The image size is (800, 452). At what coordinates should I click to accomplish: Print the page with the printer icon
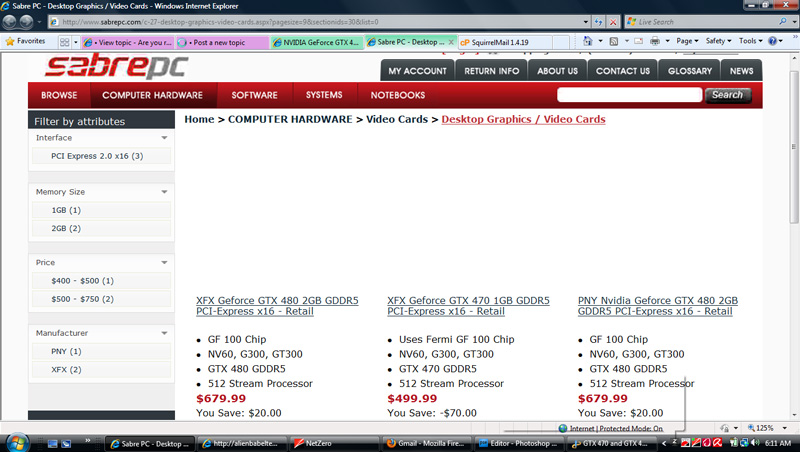click(x=655, y=41)
